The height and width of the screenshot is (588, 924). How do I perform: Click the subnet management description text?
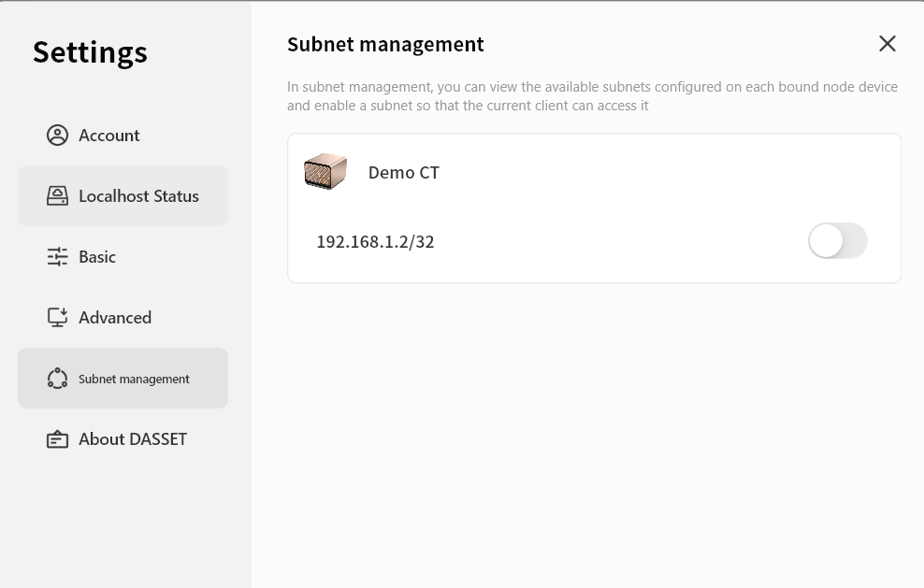point(592,96)
